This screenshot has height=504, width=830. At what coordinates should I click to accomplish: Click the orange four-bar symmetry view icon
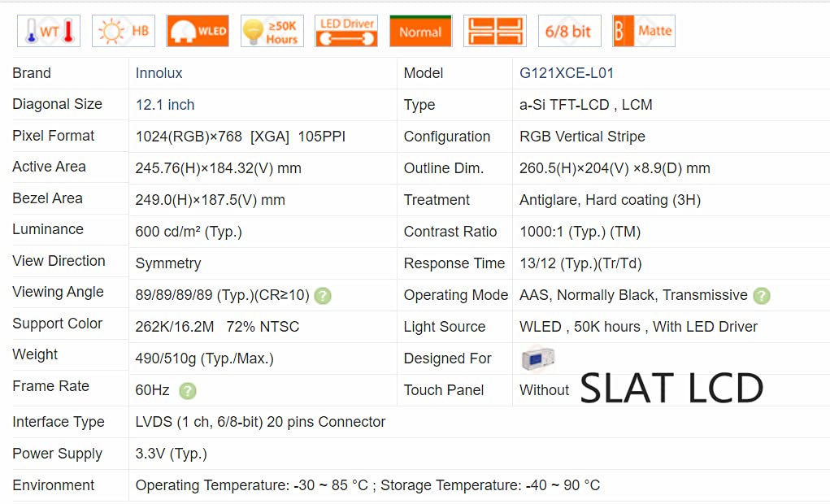[495, 31]
